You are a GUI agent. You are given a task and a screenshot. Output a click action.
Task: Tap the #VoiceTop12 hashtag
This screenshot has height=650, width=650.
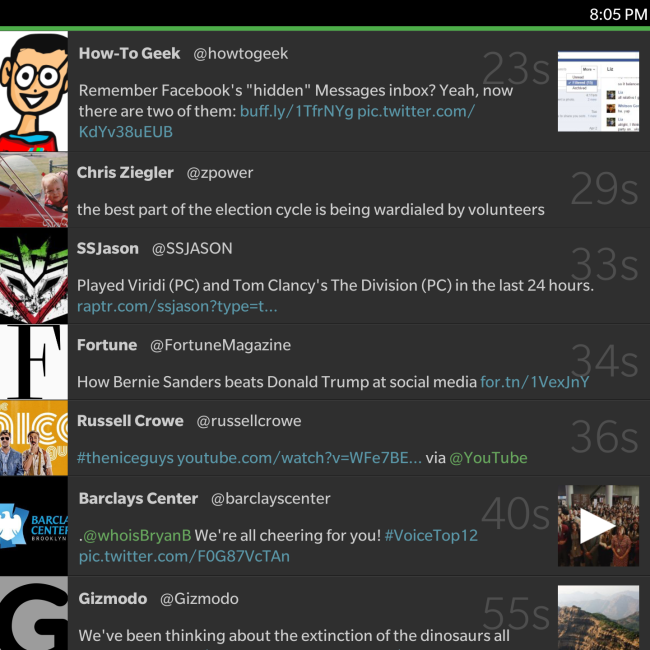(431, 536)
